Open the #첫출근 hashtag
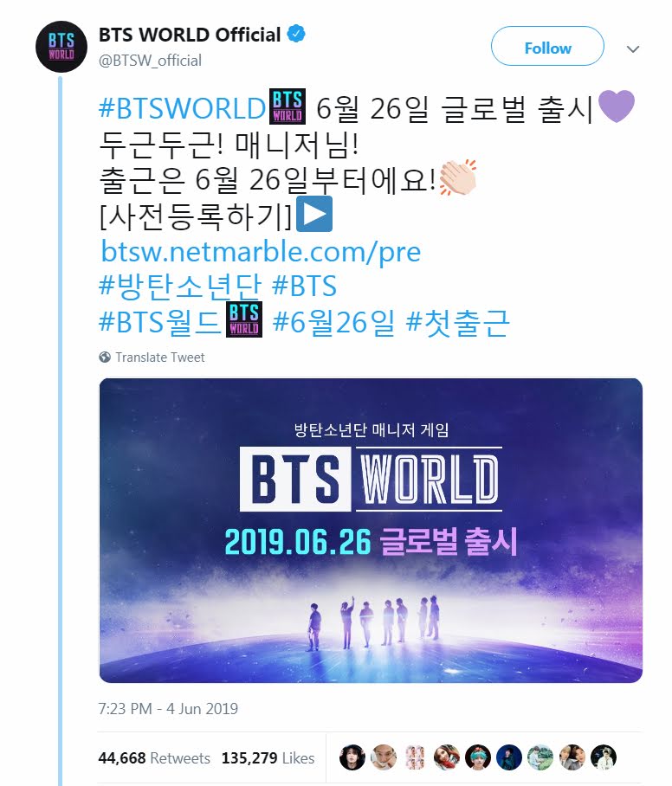The height and width of the screenshot is (786, 672). 458,322
